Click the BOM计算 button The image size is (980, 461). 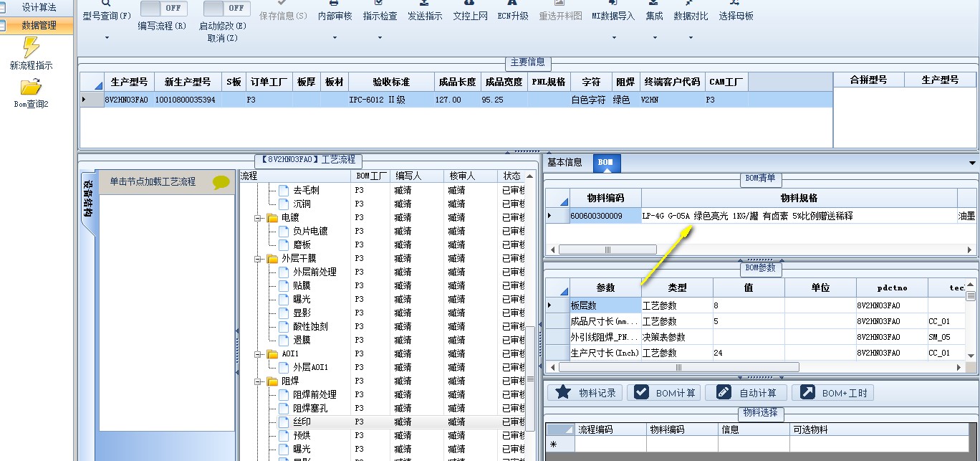[664, 392]
